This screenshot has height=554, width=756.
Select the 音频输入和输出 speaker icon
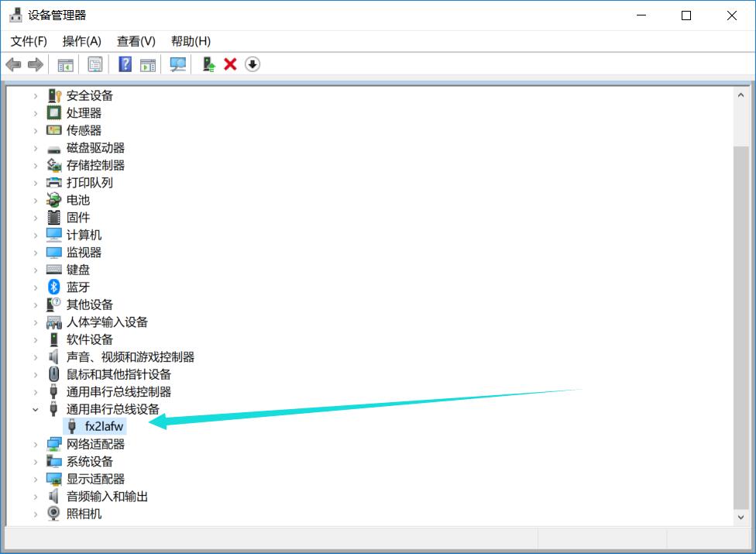(x=53, y=496)
